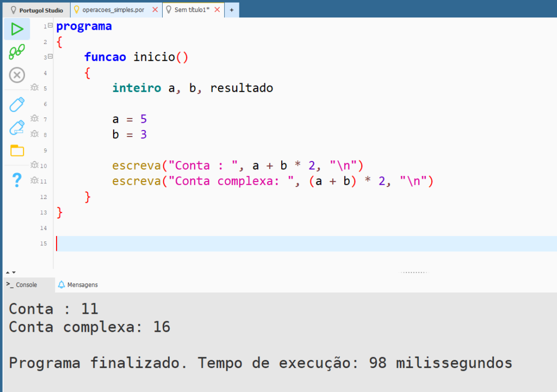Click the console panel collapse arrows
The image size is (557, 392).
(10, 272)
